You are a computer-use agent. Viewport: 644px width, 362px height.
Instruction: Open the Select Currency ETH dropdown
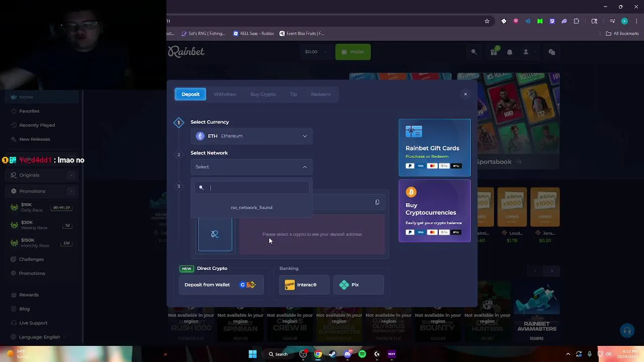pyautogui.click(x=252, y=136)
